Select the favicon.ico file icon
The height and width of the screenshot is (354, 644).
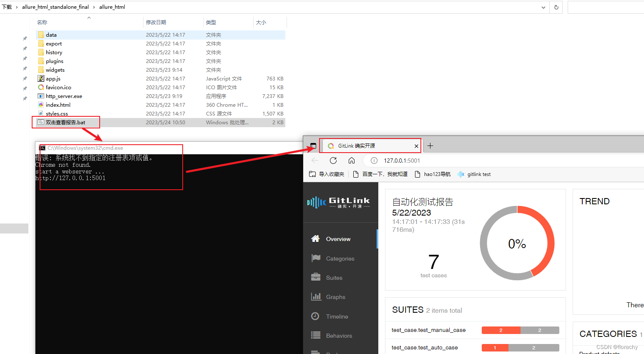(41, 87)
